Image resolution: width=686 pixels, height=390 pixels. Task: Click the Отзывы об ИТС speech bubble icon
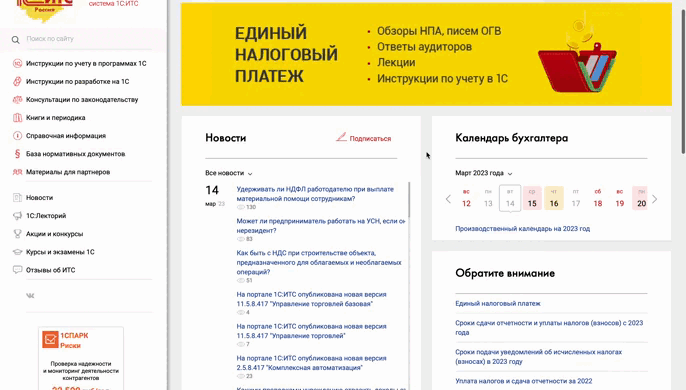[x=17, y=270]
